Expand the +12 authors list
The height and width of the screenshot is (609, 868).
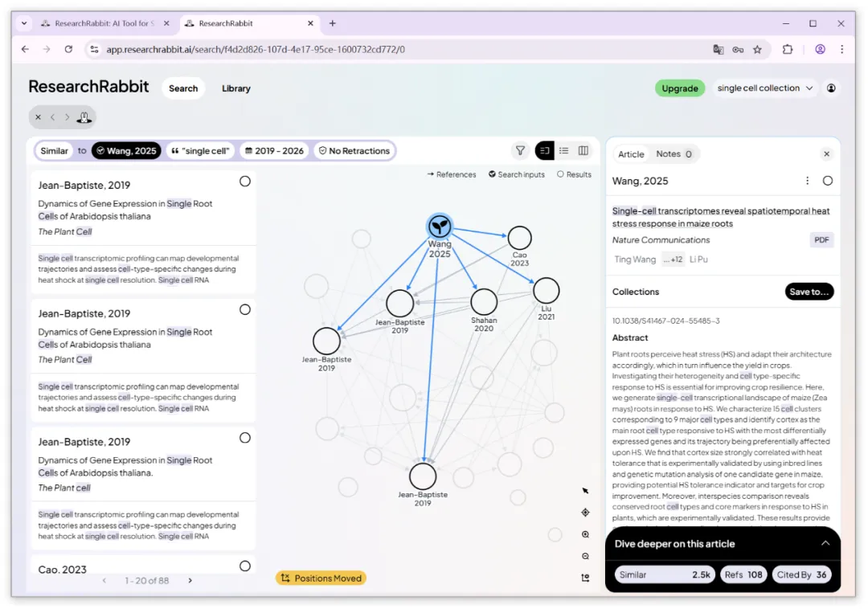tap(674, 259)
